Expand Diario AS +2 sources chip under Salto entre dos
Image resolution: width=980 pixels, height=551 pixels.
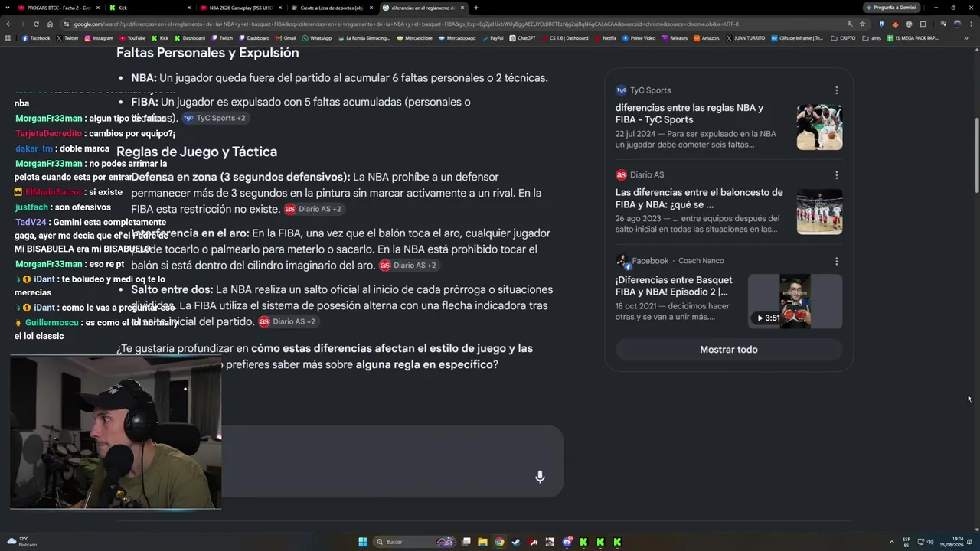click(287, 322)
